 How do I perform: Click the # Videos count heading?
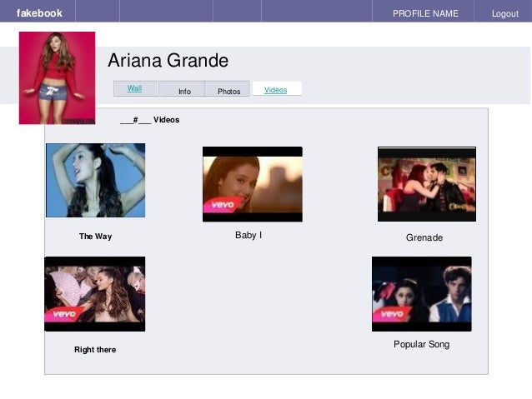[149, 120]
